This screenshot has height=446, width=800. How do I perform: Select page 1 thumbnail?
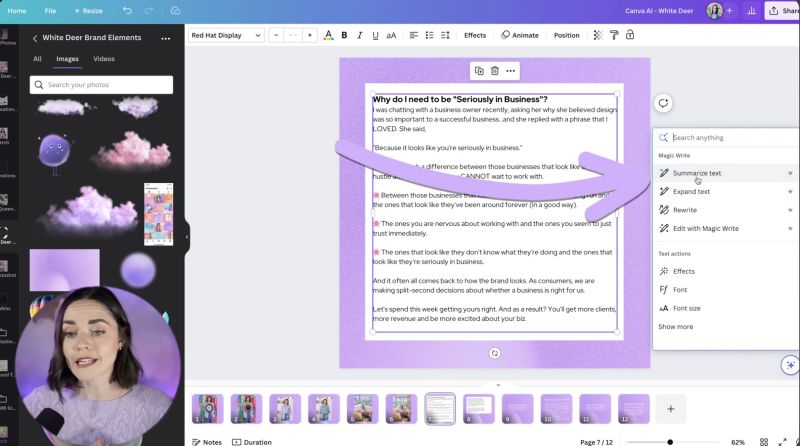click(208, 408)
